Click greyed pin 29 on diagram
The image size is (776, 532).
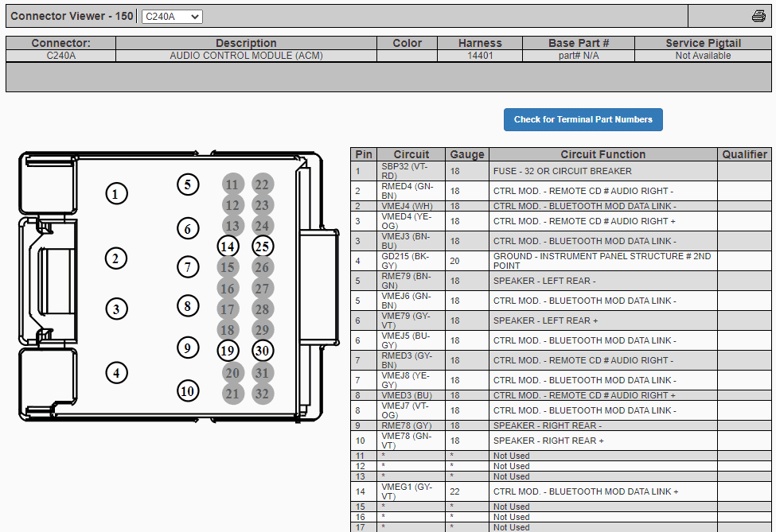click(263, 330)
